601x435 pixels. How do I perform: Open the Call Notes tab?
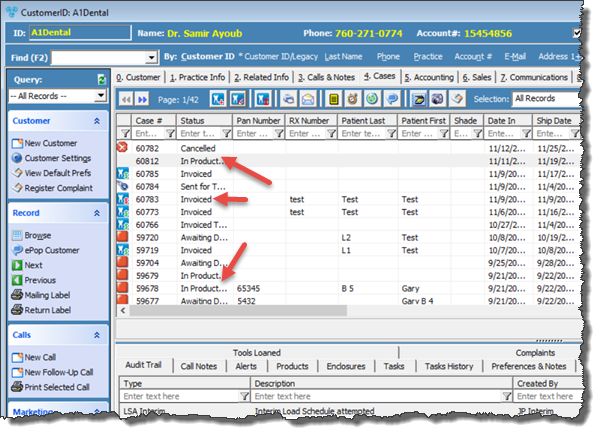[198, 366]
